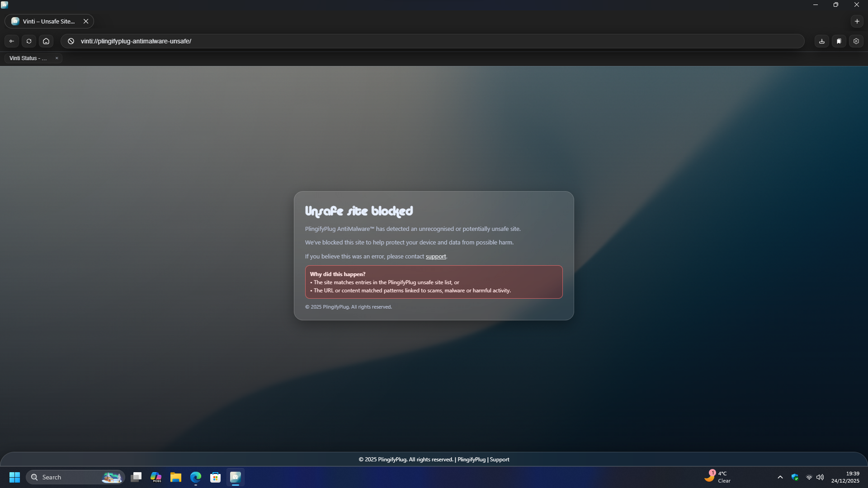This screenshot has height=488, width=868.
Task: Open browser settings gear icon
Action: pos(856,41)
